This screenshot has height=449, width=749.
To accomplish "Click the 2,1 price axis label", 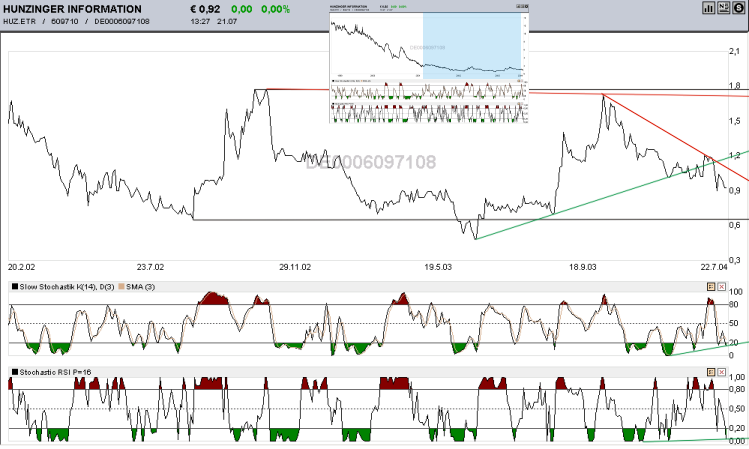I will click(735, 51).
